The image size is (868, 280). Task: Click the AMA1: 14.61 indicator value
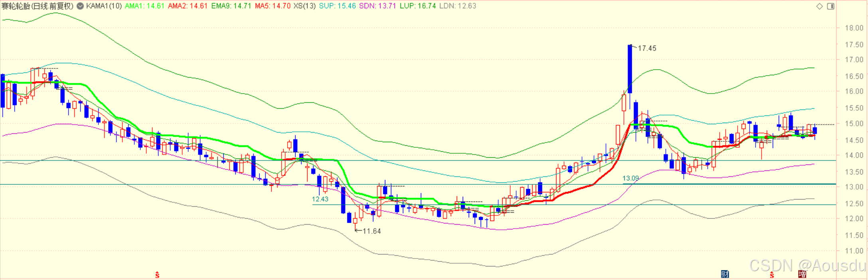144,6
